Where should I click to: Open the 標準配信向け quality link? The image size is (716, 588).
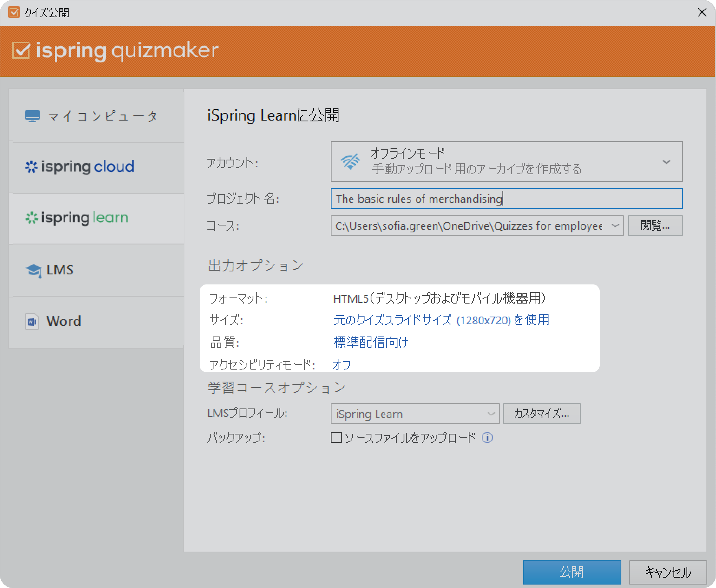371,342
